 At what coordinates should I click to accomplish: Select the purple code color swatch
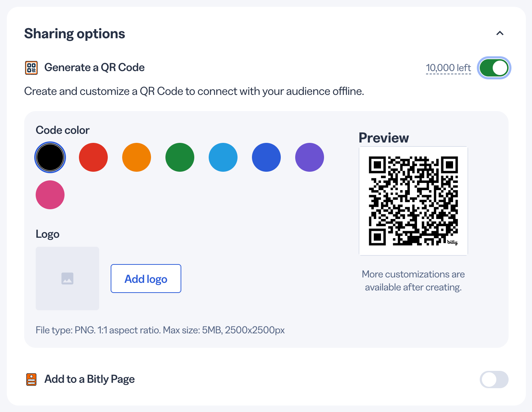coord(310,157)
